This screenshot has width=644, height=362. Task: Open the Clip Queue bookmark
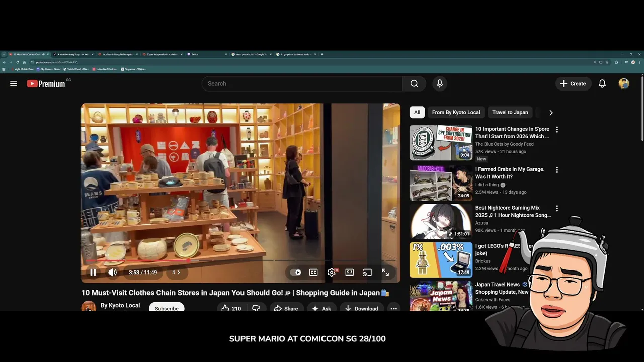click(48, 69)
